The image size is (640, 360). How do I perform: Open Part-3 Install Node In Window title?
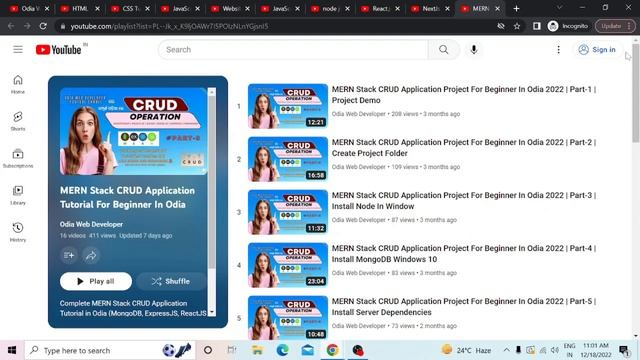click(x=464, y=201)
